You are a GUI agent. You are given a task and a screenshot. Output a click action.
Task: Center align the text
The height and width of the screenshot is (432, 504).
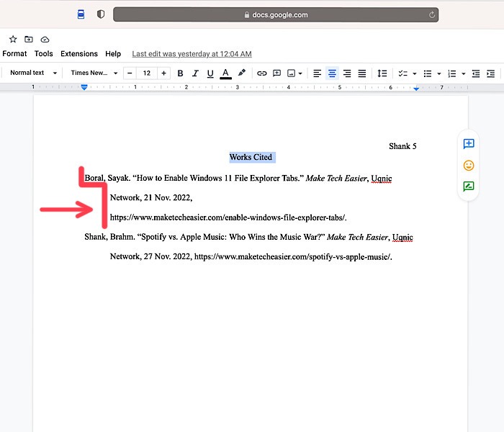click(332, 73)
